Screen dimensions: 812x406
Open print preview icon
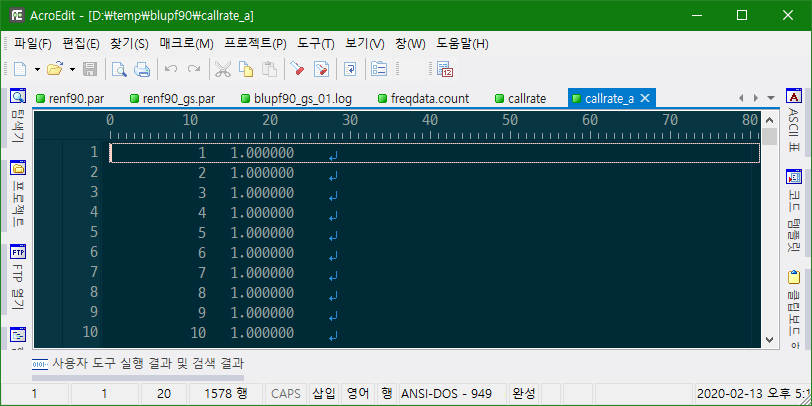[x=120, y=69]
